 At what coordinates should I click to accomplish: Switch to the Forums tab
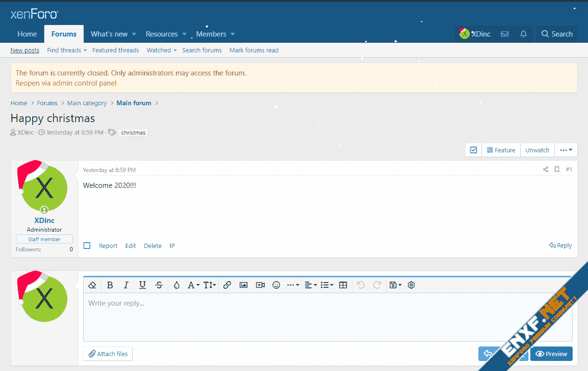(x=64, y=34)
